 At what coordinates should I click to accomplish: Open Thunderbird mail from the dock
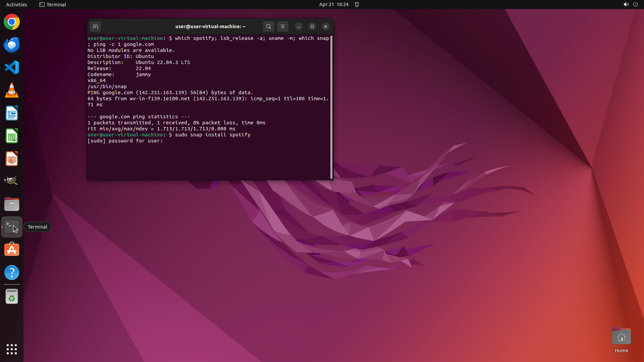tap(12, 45)
